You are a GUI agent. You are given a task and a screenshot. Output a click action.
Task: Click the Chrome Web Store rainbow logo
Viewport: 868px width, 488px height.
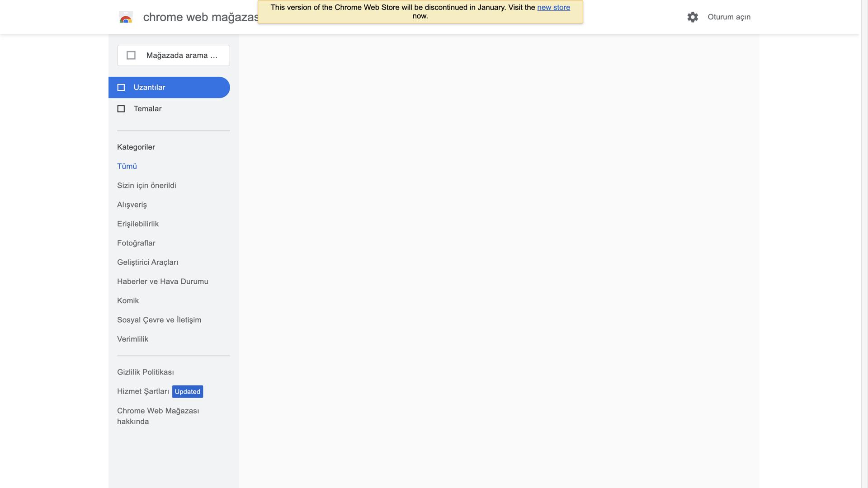(126, 17)
